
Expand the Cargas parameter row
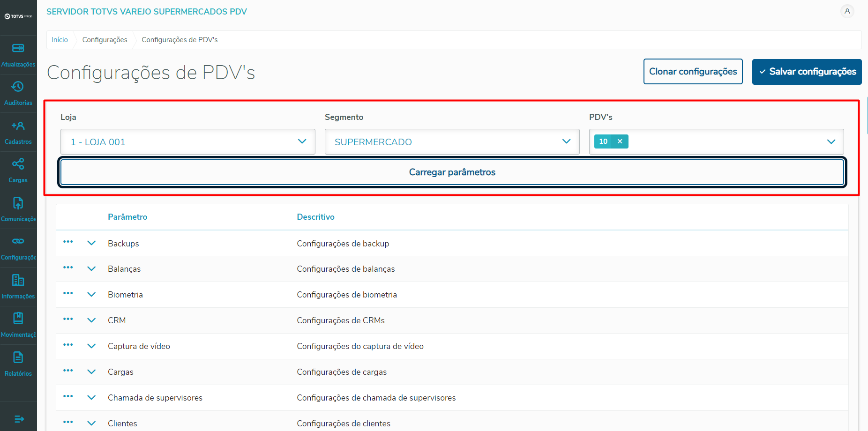[91, 372]
